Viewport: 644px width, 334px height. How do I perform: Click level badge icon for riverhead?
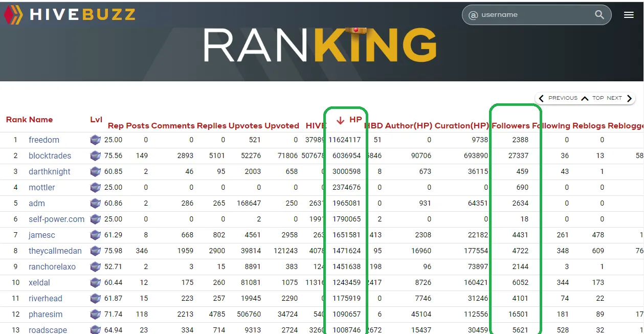[95, 298]
